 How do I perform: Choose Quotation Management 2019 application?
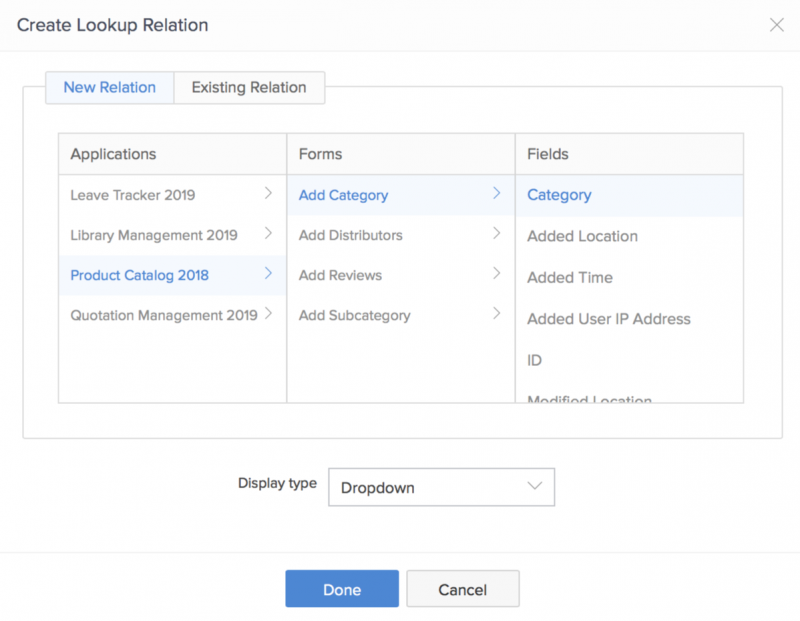pyautogui.click(x=164, y=315)
